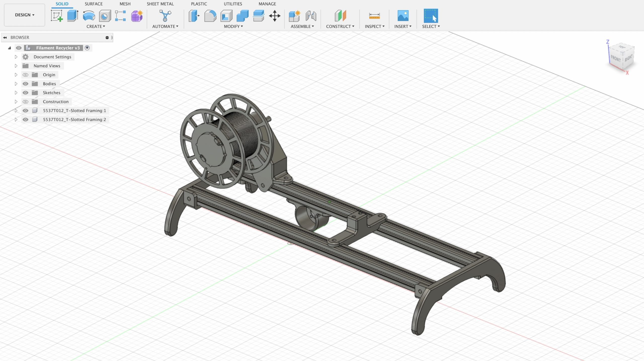Image resolution: width=644 pixels, height=361 pixels.
Task: Switch to the SHEET METAL tab
Action: pyautogui.click(x=160, y=4)
